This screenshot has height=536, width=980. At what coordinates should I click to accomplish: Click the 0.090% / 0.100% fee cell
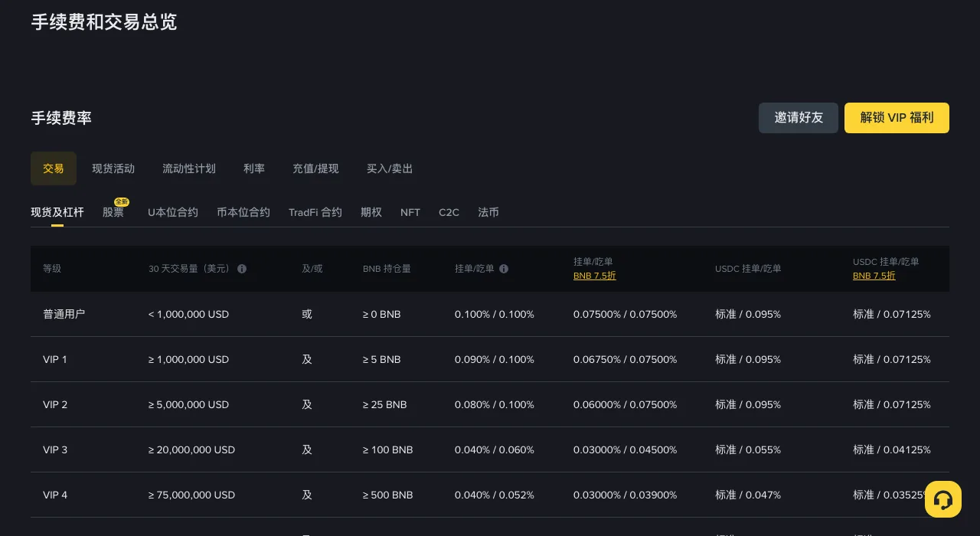click(495, 359)
